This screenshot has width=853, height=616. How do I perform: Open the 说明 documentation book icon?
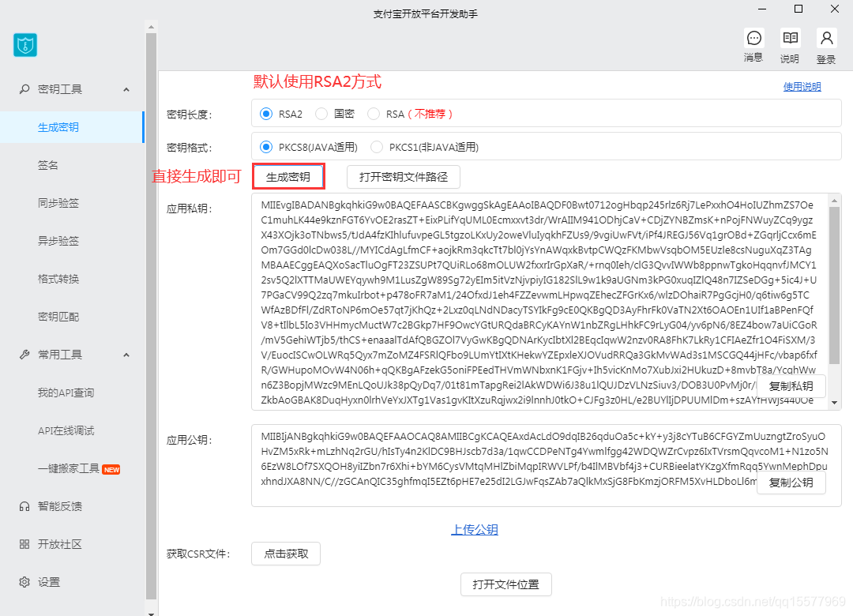(x=790, y=38)
